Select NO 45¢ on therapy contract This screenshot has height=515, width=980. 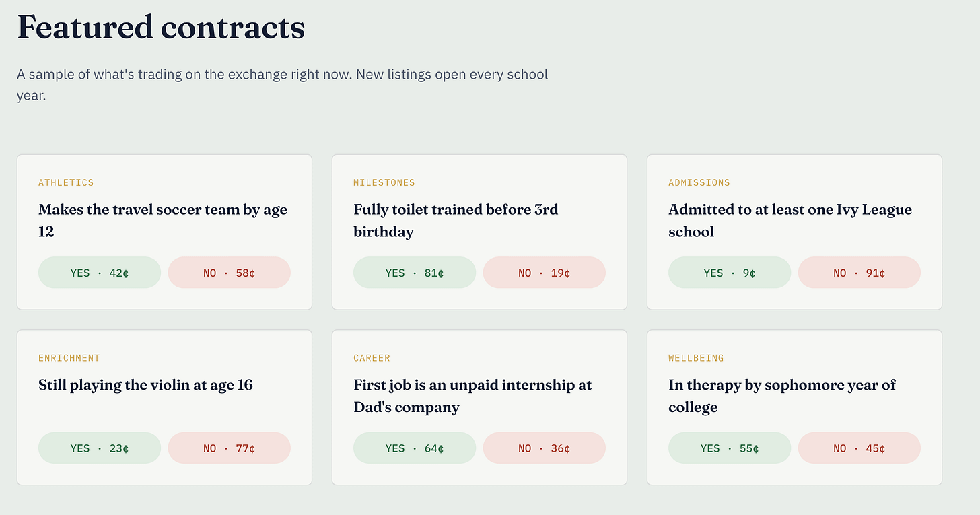click(860, 448)
